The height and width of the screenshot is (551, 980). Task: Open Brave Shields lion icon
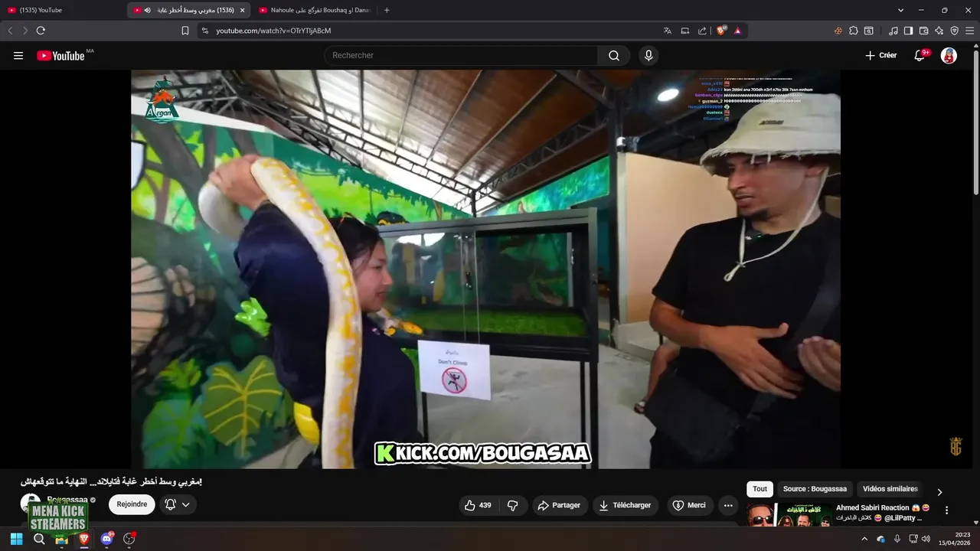[x=721, y=31]
